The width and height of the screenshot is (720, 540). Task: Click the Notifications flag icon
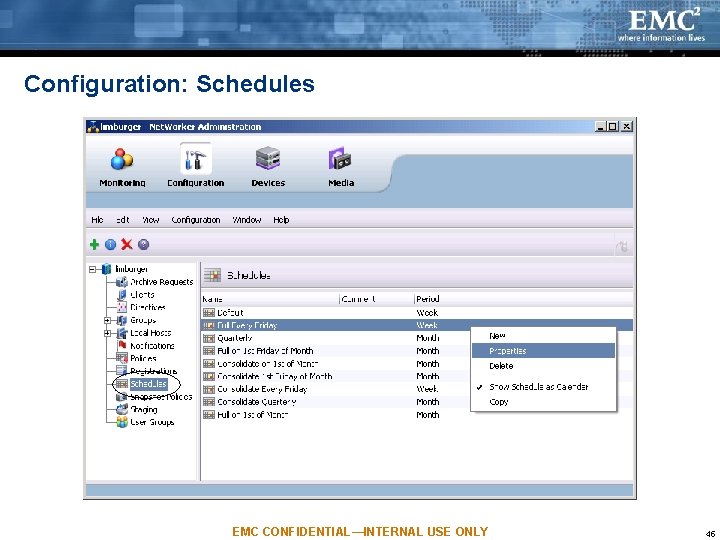122,345
